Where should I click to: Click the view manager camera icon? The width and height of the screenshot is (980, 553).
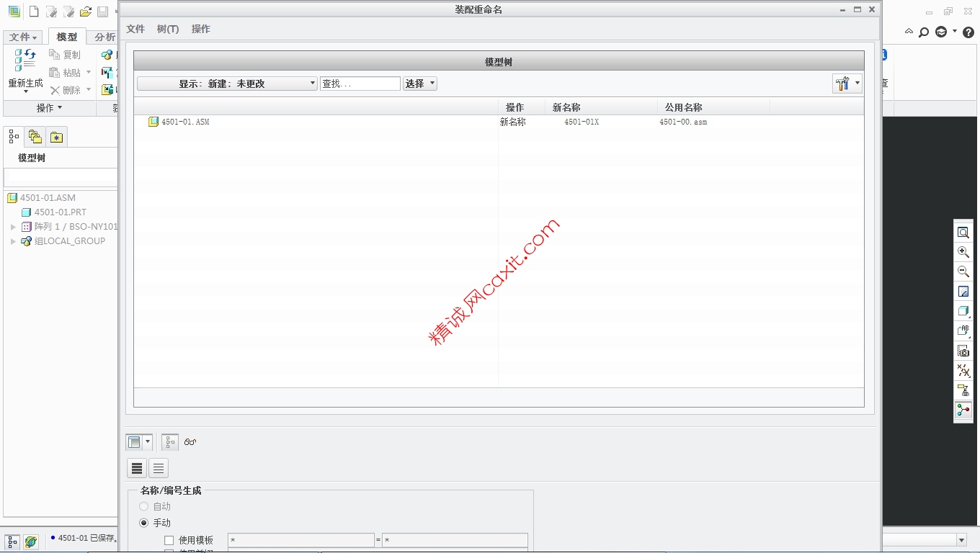coord(963,351)
